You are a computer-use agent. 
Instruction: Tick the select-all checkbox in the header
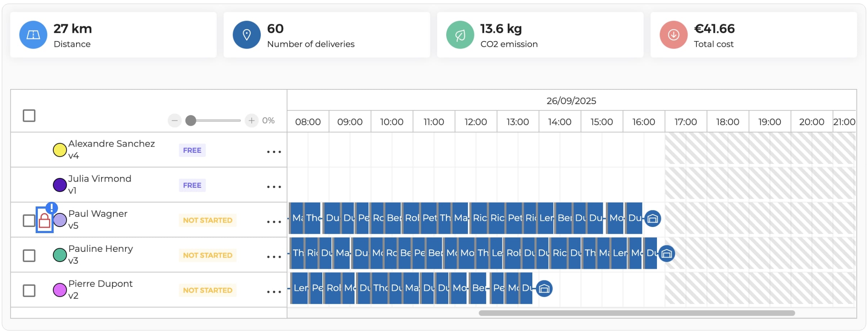[x=29, y=116]
